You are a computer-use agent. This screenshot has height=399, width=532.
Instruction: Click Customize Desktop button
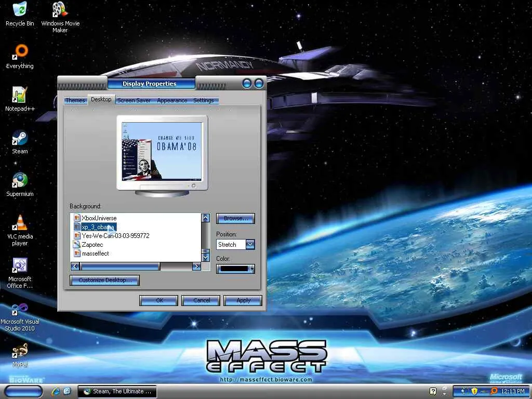104,280
